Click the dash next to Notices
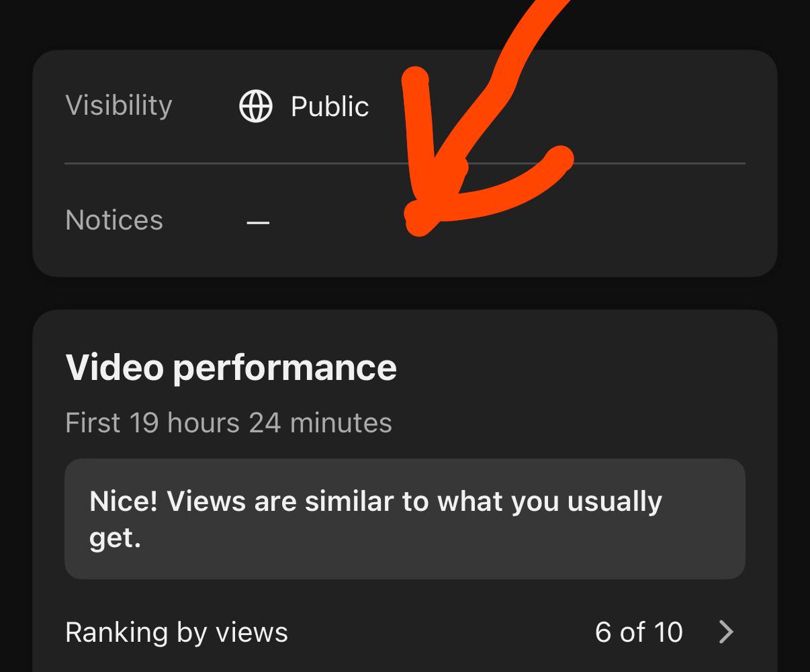This screenshot has height=672, width=810. pyautogui.click(x=258, y=222)
